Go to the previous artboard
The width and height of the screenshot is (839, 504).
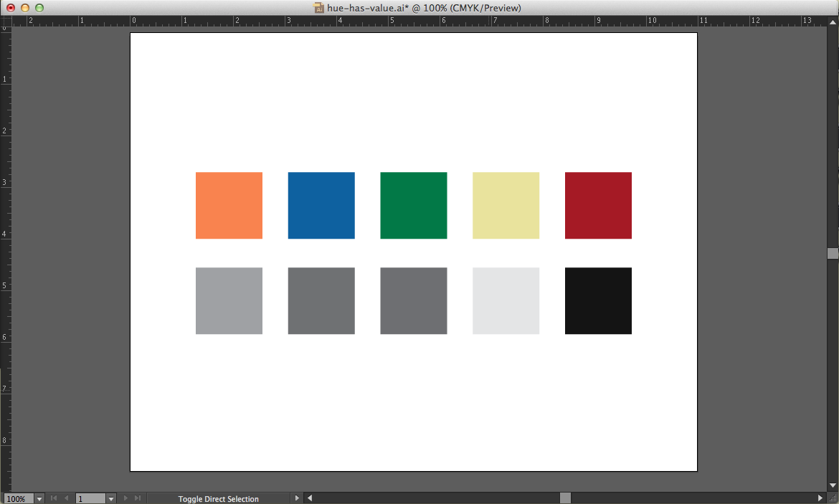coord(66,498)
